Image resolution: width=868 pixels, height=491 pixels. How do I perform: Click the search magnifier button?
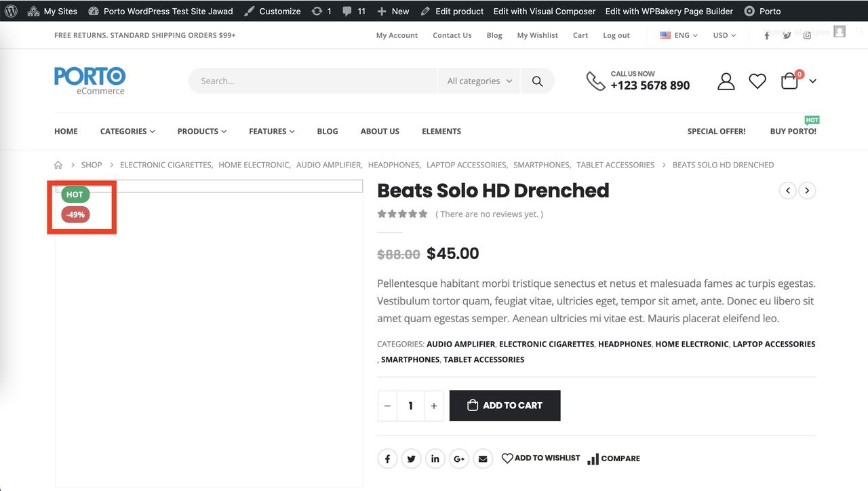pyautogui.click(x=537, y=81)
